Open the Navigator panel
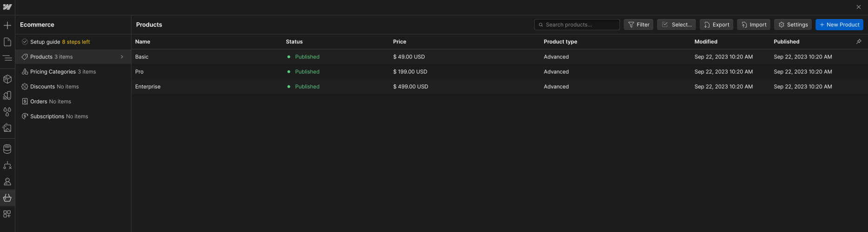Viewport: 868px width, 232px height. tap(7, 58)
